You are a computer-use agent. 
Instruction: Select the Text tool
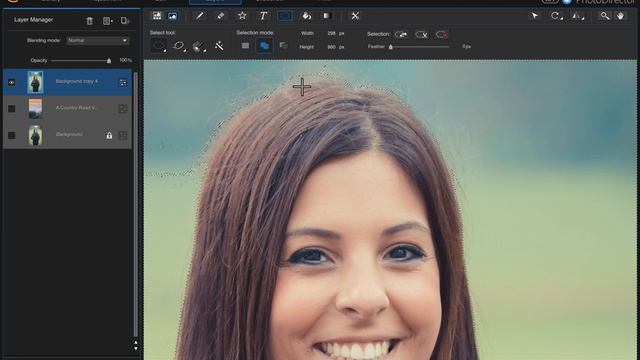point(263,16)
